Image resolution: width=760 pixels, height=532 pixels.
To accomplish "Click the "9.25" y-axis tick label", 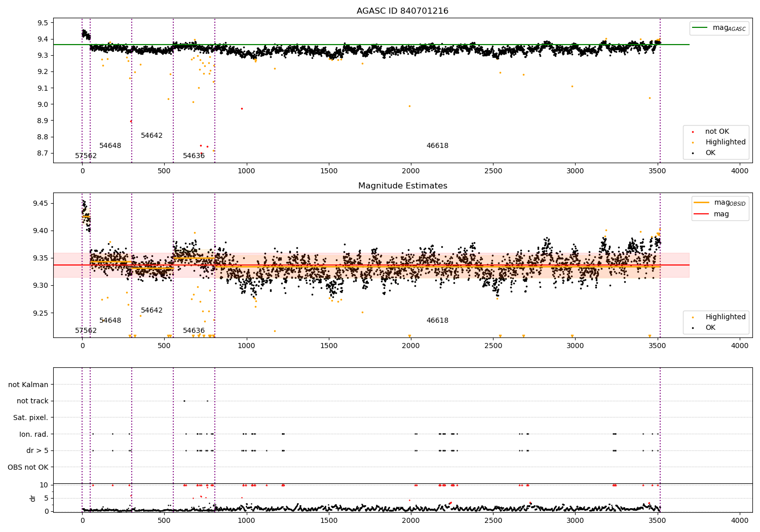I will coord(41,313).
